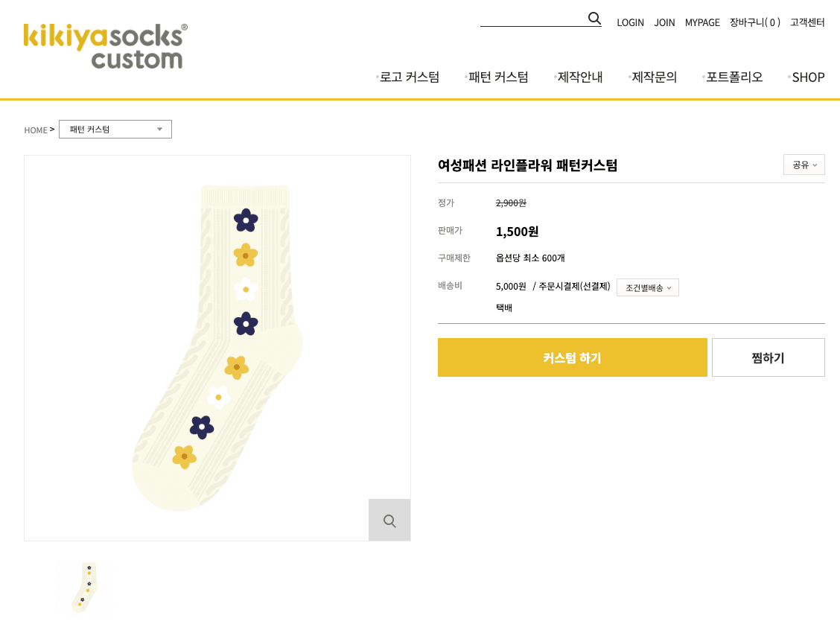The image size is (840, 624).
Task: Go to 제작안내 menu item
Action: pos(579,77)
